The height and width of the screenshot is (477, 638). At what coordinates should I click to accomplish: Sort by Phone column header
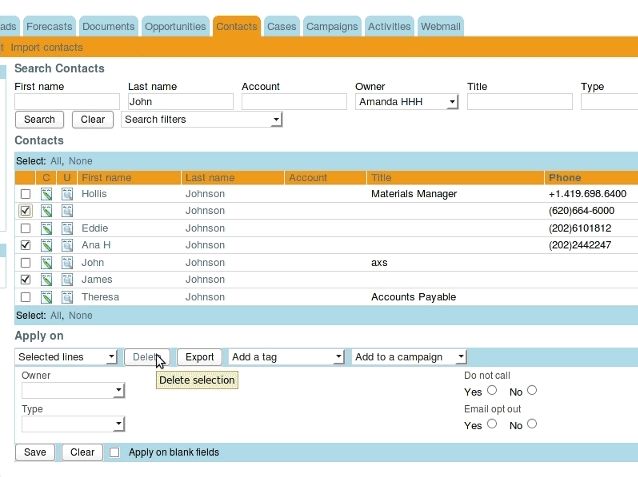[565, 178]
